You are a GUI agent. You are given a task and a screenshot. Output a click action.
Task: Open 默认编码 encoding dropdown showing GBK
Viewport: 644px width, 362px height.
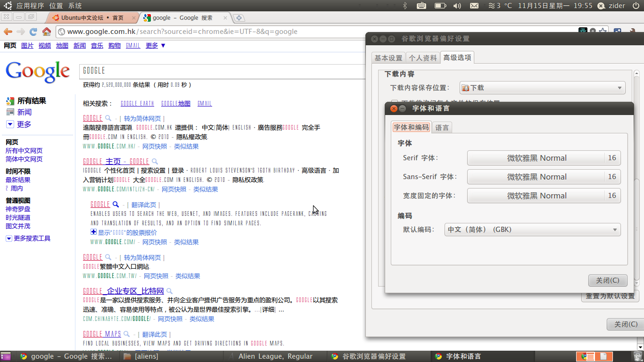pos(532,230)
